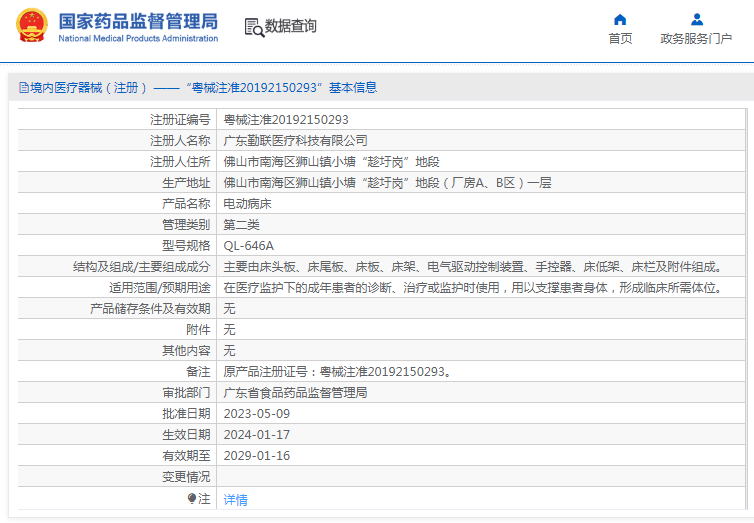Click 国家药品监督管理局 site title
Screen dimensions: 754x523
click(138, 22)
